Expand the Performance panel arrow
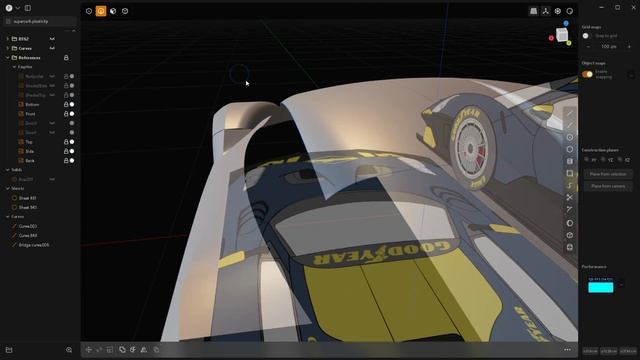Screen dimensions: 640x360 pyautogui.click(x=622, y=284)
